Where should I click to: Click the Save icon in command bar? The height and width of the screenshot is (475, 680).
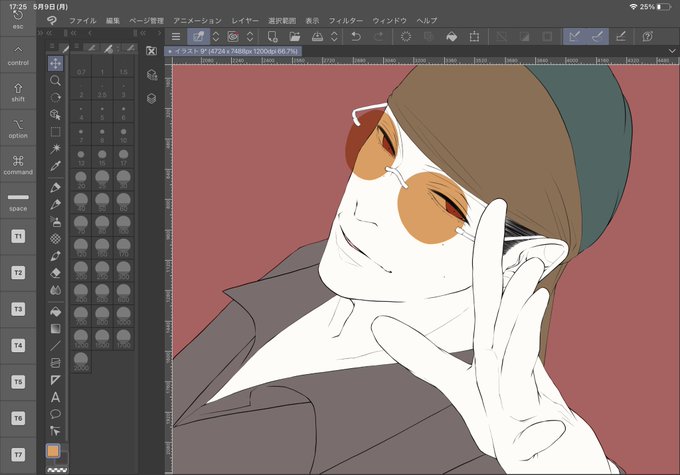(317, 36)
